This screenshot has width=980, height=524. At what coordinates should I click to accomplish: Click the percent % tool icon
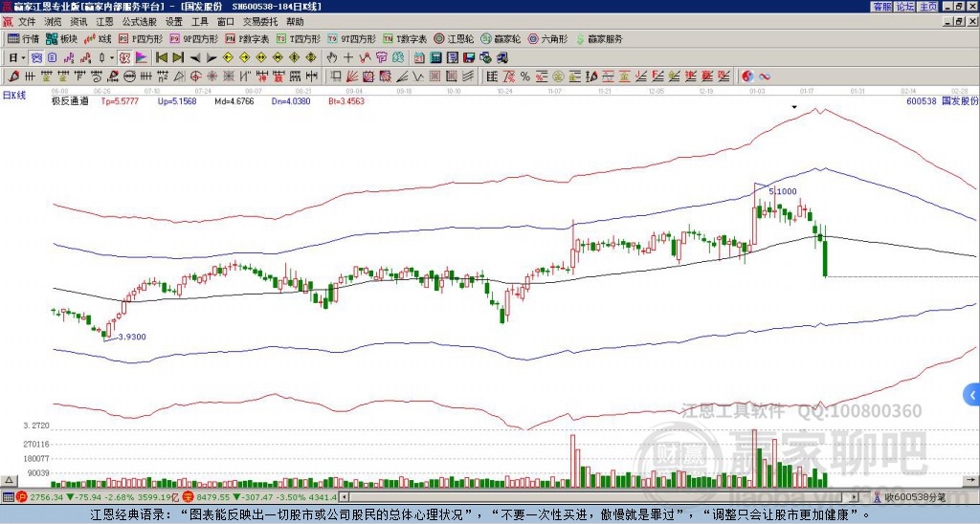point(525,76)
